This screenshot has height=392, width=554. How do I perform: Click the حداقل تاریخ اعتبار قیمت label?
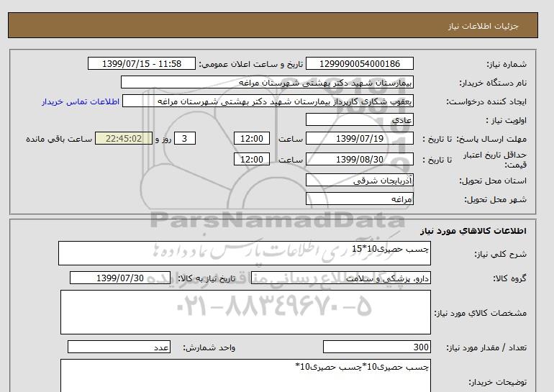tap(495, 160)
